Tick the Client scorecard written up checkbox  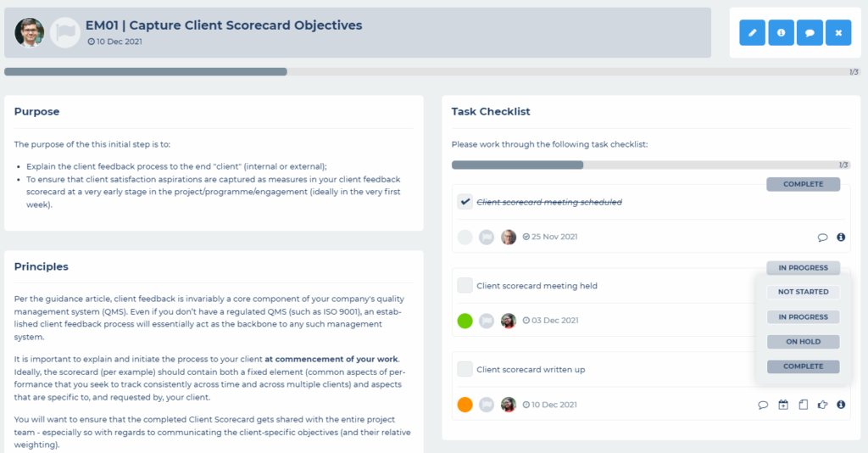465,369
